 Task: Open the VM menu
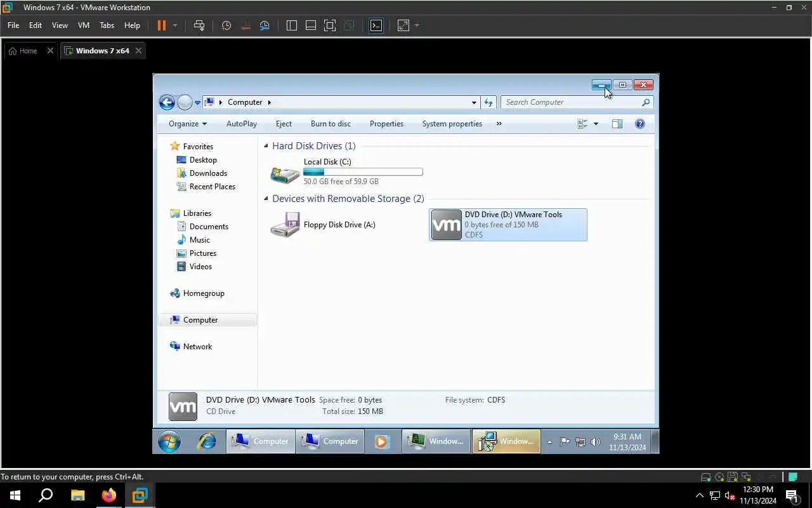(84, 25)
